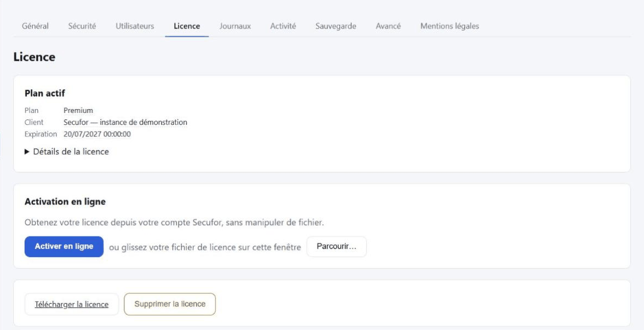Expand Détails de la licence

[67, 152]
